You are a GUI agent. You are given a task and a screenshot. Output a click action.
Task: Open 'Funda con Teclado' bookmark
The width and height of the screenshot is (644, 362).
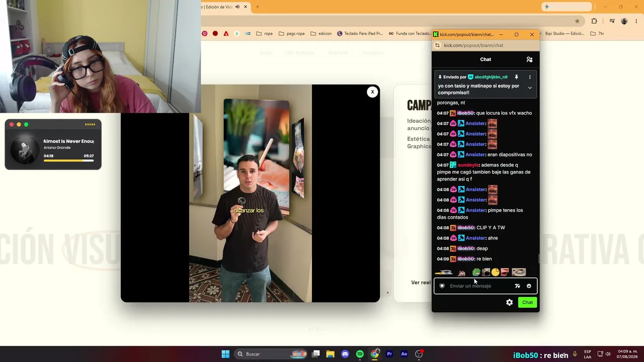pyautogui.click(x=410, y=34)
